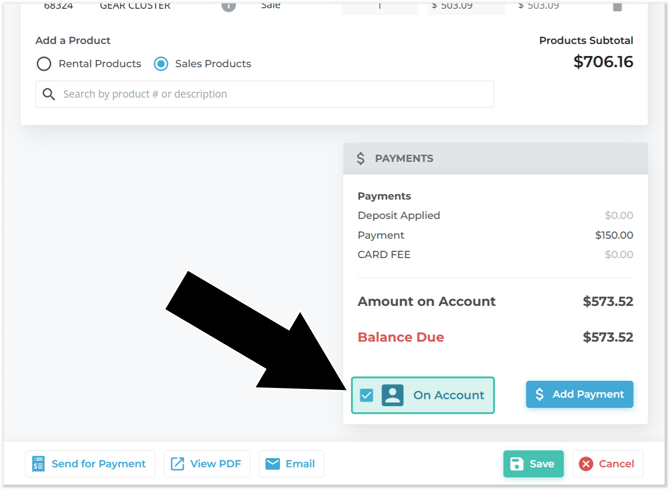Toggle the On Account checkbox
670x490 pixels.
click(x=367, y=395)
